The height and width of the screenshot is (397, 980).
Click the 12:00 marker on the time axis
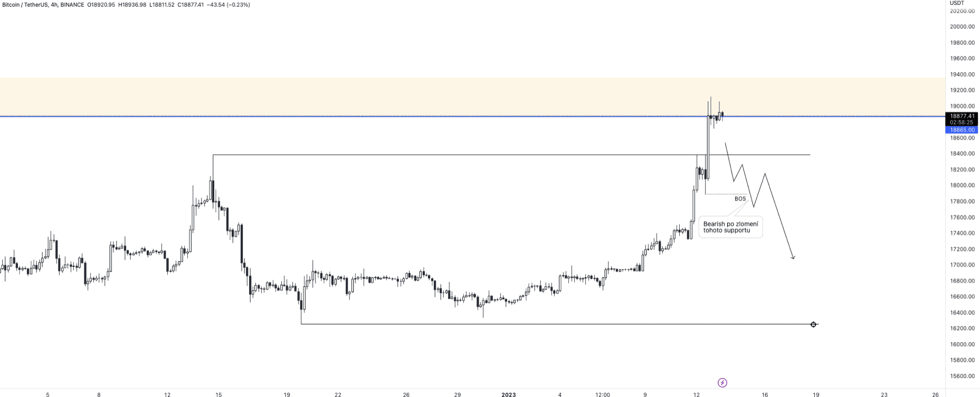[603, 394]
